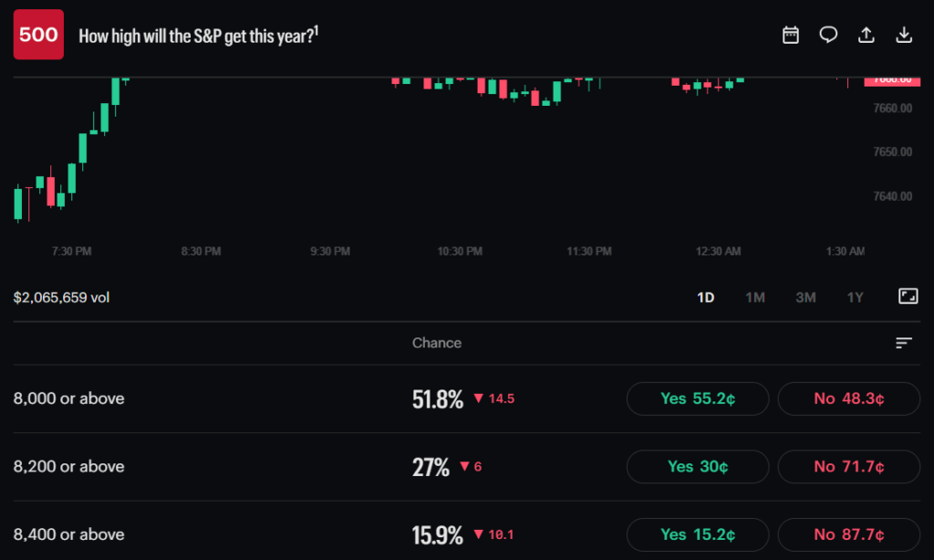Screen dimensions: 934x560
Task: Switch to 1M time range
Action: pyautogui.click(x=754, y=297)
